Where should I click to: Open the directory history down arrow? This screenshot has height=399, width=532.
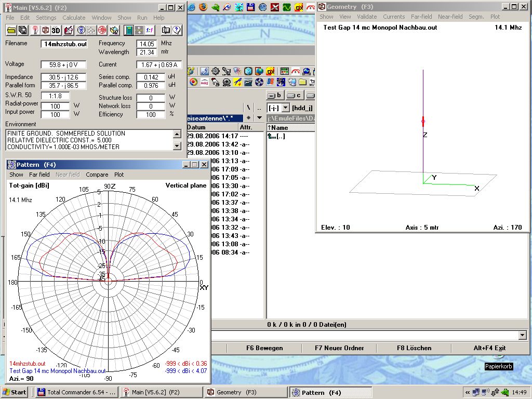click(x=260, y=118)
